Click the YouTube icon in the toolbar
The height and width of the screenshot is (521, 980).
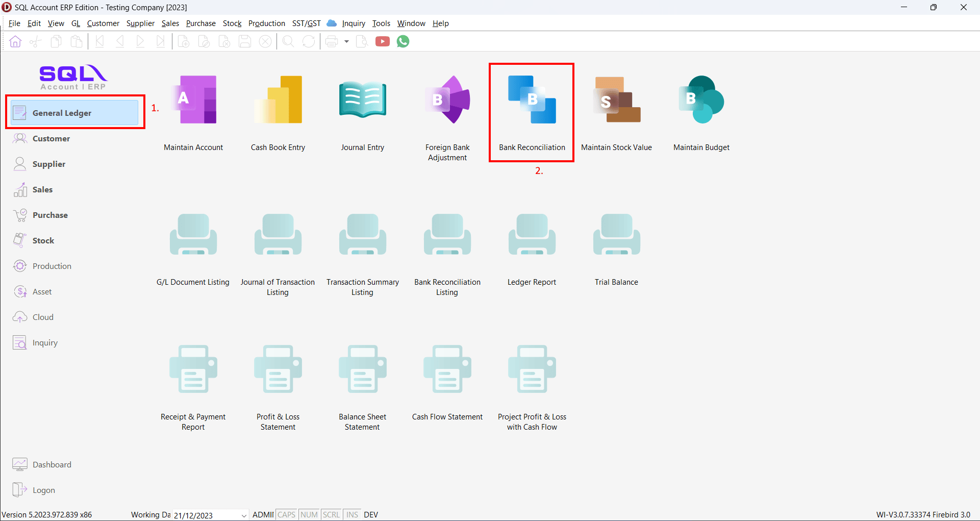click(383, 41)
